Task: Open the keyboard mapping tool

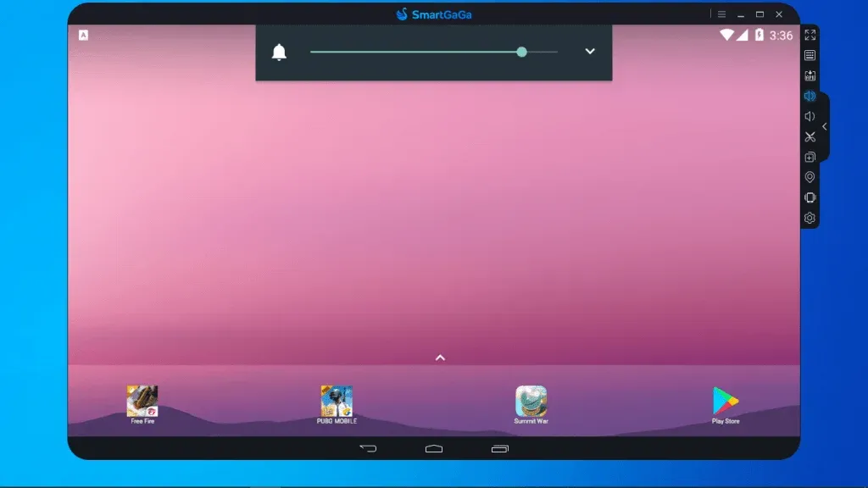Action: [810, 55]
